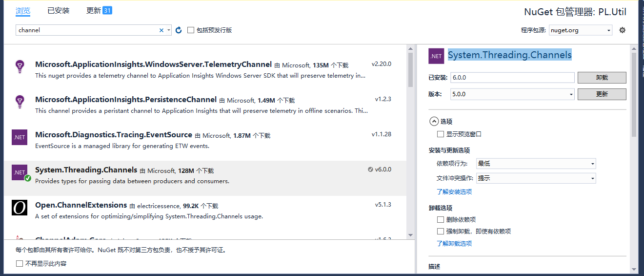This screenshot has height=276, width=644.
Task: Open NuGet settings gear icon
Action: [622, 30]
